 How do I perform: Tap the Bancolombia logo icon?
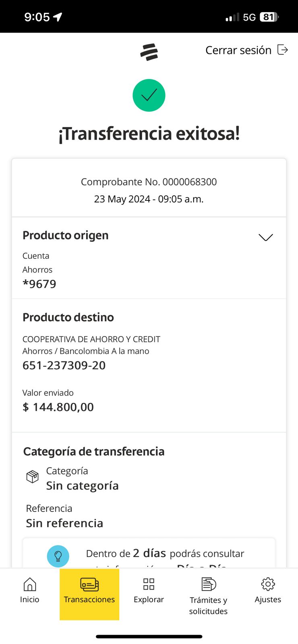tap(149, 52)
